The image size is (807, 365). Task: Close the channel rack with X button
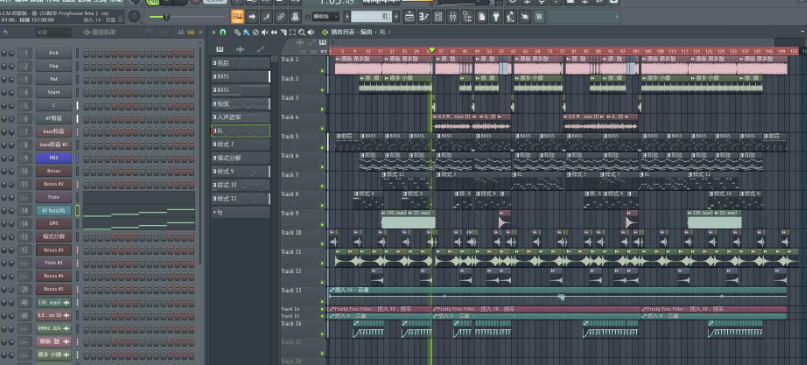point(200,32)
